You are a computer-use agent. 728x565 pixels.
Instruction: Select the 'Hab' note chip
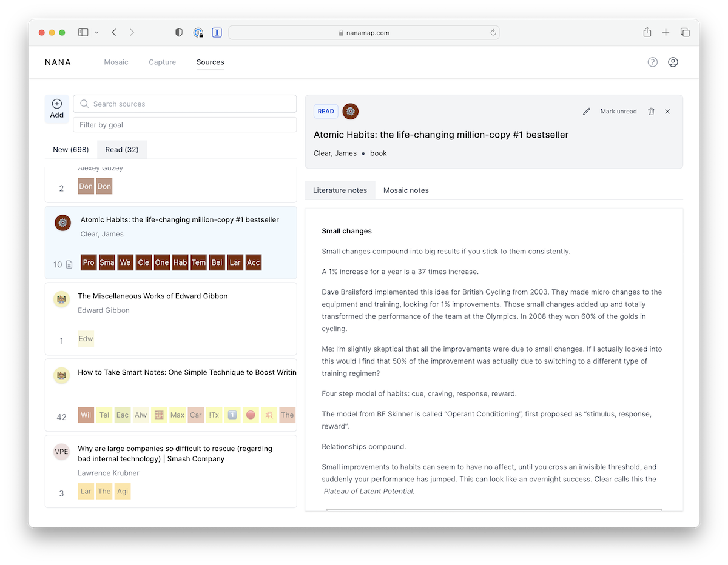pos(180,262)
